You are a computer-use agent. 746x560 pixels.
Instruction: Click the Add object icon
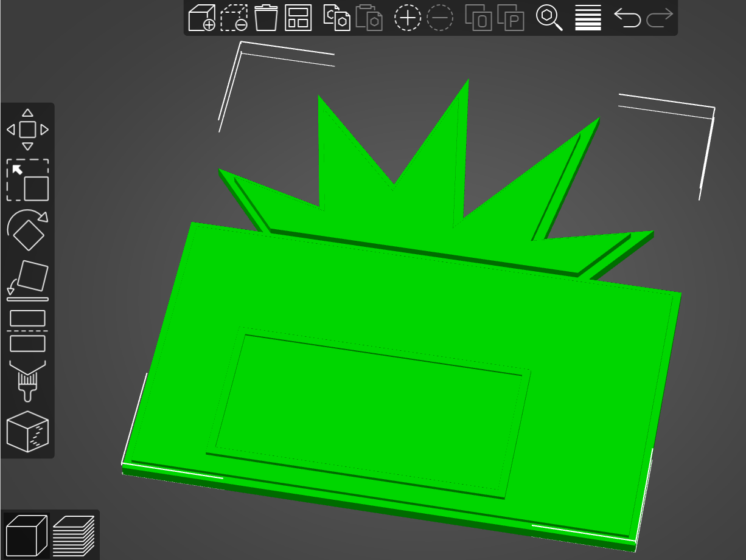[x=201, y=18]
